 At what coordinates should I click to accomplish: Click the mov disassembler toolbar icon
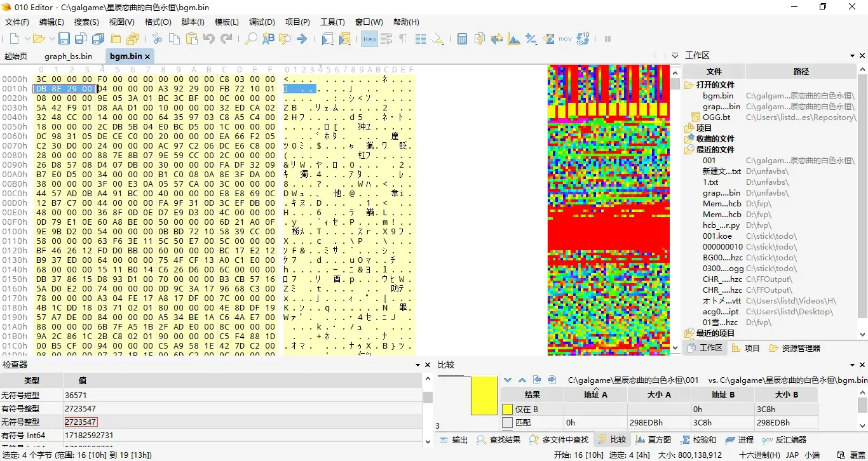565,39
